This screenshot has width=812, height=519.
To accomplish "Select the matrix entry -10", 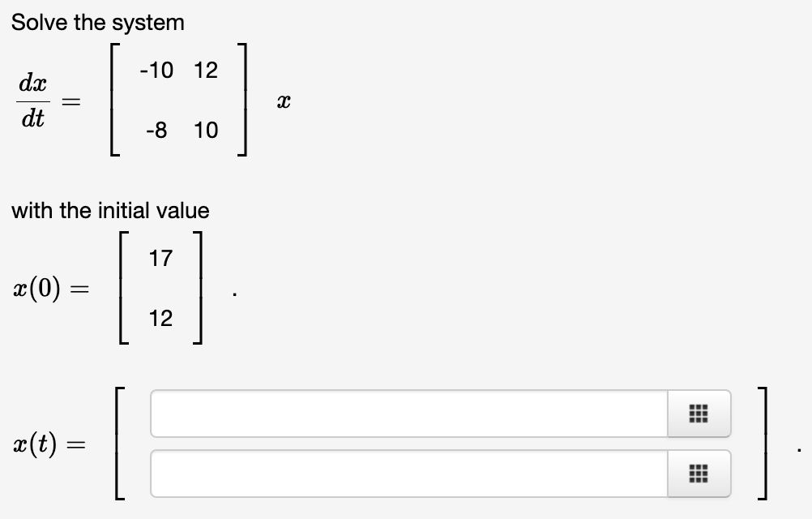I will [x=158, y=71].
